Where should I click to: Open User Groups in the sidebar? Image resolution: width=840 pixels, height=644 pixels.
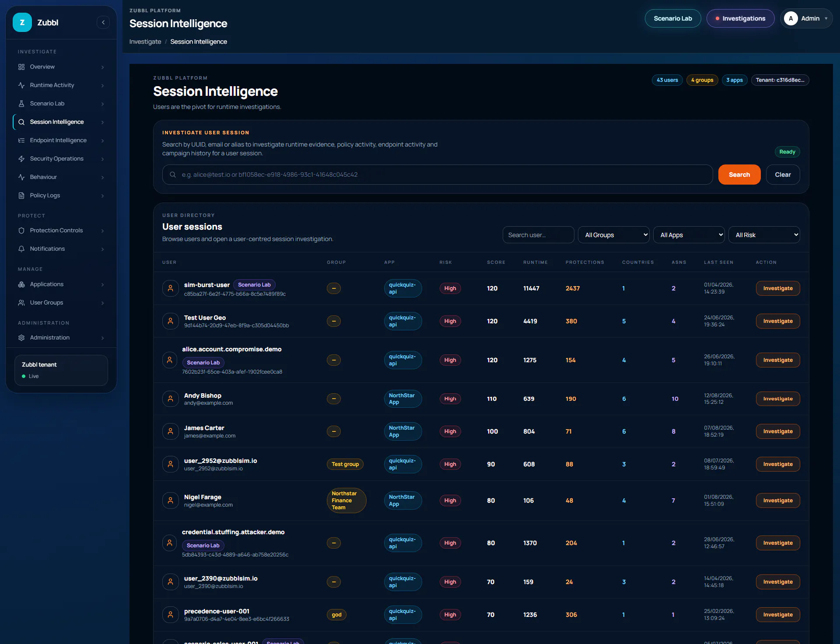[61, 303]
